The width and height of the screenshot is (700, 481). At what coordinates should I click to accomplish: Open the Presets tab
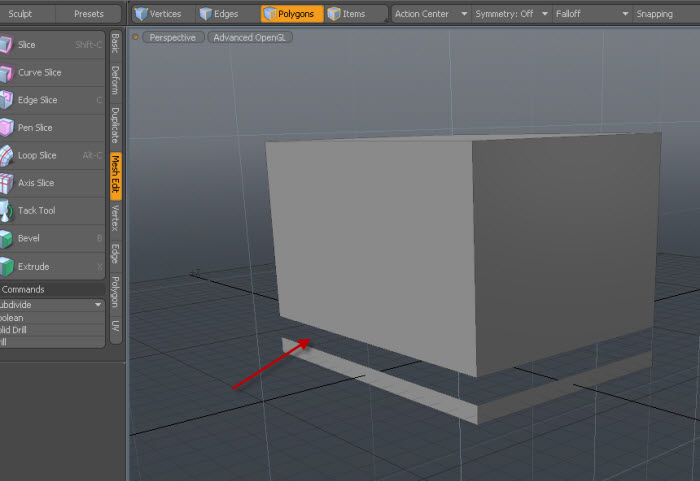[88, 14]
